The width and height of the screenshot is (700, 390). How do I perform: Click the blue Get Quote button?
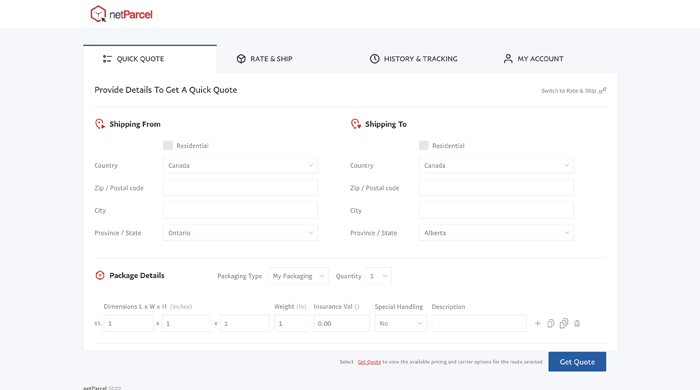[577, 361]
